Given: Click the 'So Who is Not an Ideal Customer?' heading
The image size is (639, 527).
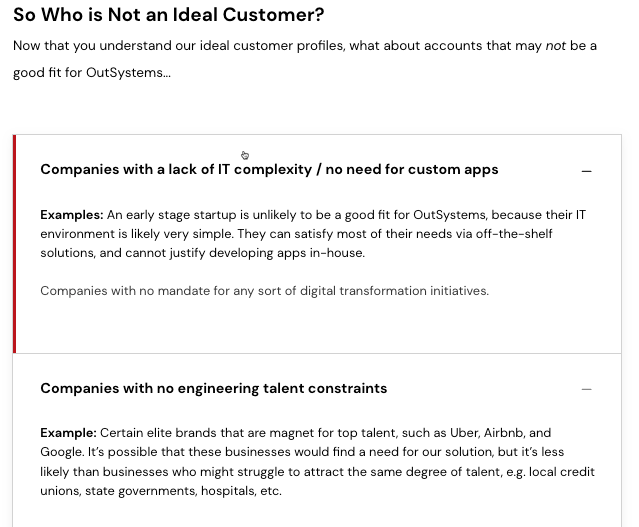Looking at the screenshot, I should click(169, 15).
